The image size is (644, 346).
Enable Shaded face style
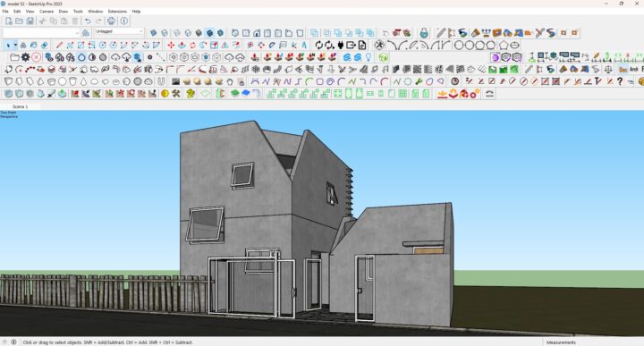pos(199,33)
